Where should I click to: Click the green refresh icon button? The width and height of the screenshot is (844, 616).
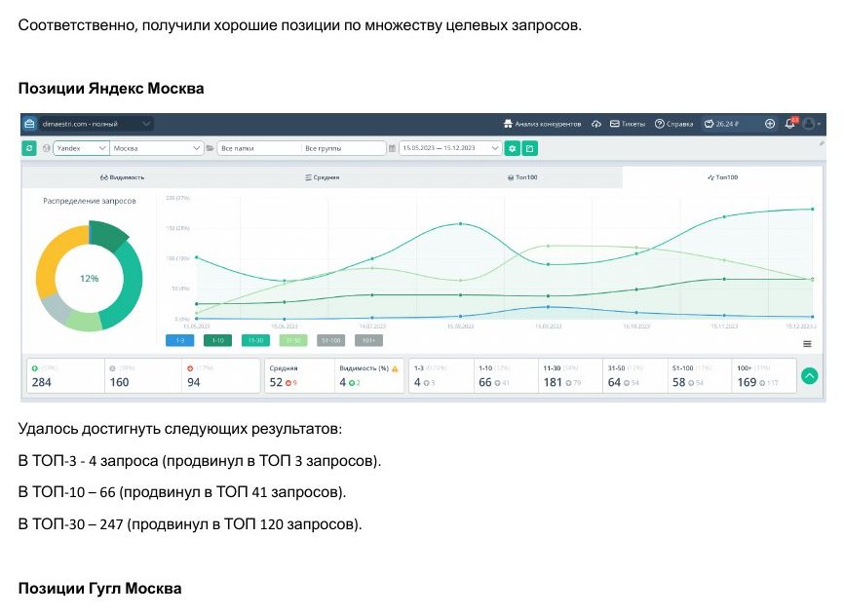pos(29,148)
